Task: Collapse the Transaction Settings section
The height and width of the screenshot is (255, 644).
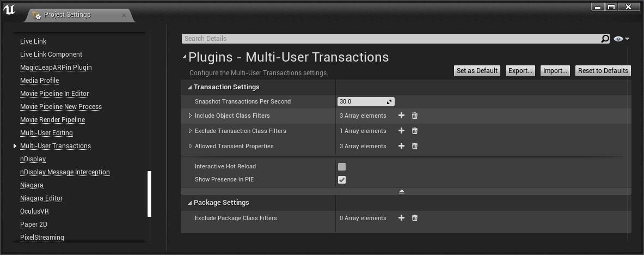Action: 190,87
